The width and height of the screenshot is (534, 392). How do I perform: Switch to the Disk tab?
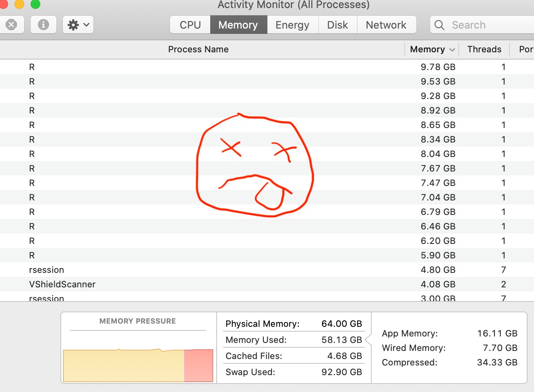(x=337, y=25)
